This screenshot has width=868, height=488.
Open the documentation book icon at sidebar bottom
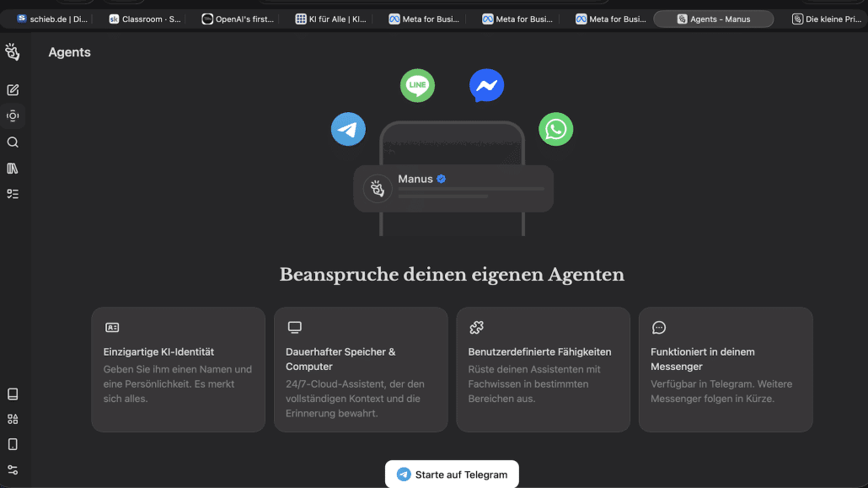(13, 394)
